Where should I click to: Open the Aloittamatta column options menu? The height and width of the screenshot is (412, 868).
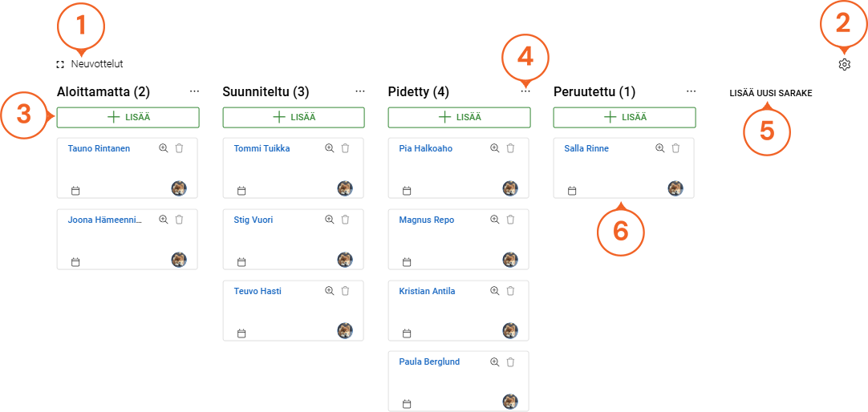pyautogui.click(x=194, y=91)
